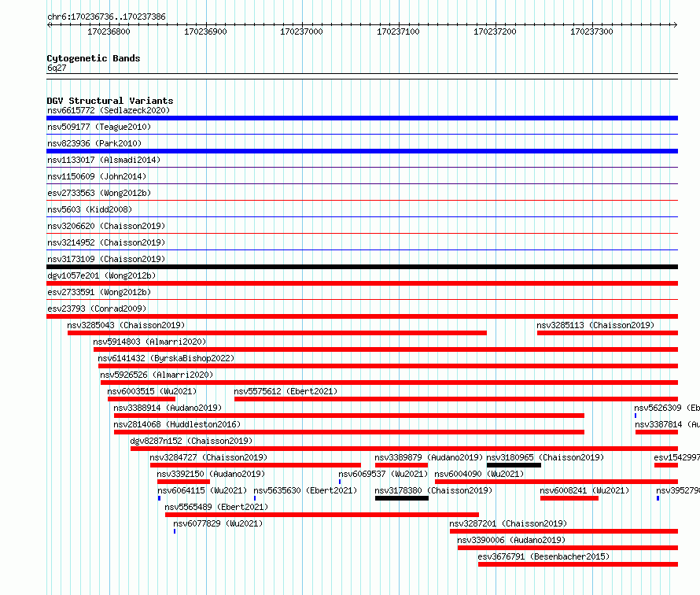The height and width of the screenshot is (595, 700).
Task: Click nsv6069537 (Wu2021) label
Action: coord(383,474)
